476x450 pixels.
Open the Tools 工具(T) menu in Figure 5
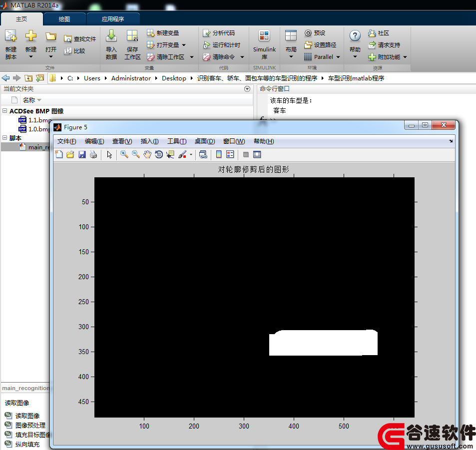coord(177,141)
